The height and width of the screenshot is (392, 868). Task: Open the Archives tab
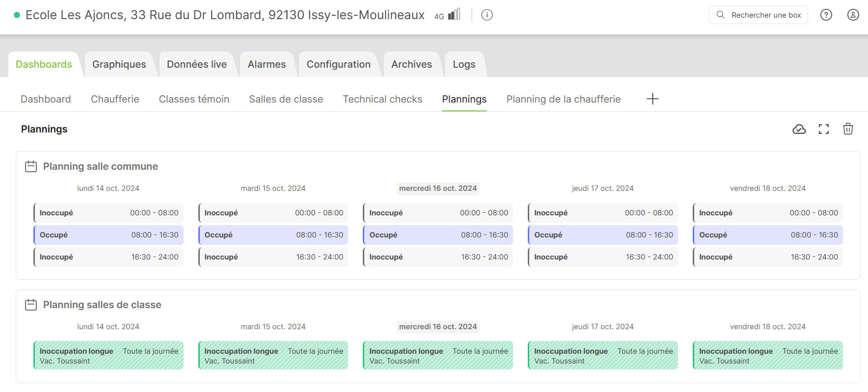pyautogui.click(x=411, y=64)
